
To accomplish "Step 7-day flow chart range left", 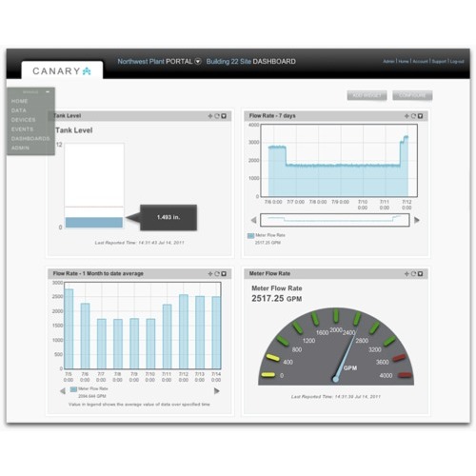I will tap(253, 220).
